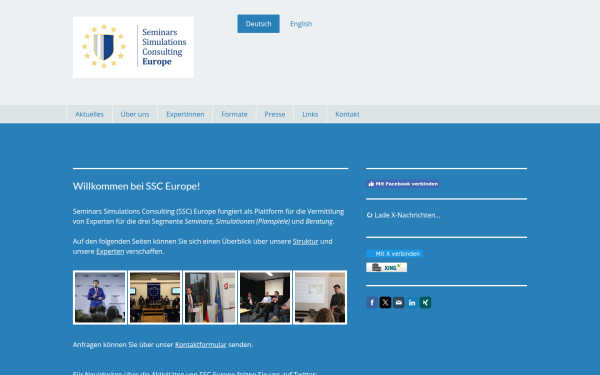Screen dimensions: 600x375
Task: Switch the site language to Deutsch
Action: click(258, 24)
